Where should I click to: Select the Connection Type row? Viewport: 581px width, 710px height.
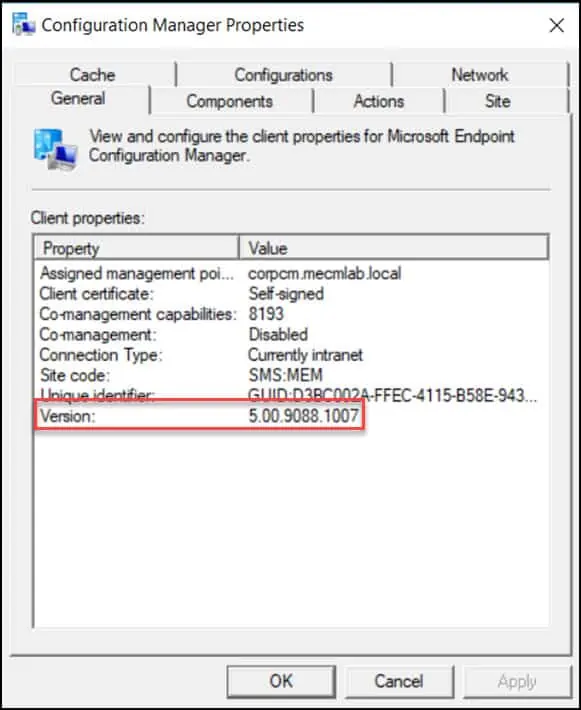pos(291,355)
